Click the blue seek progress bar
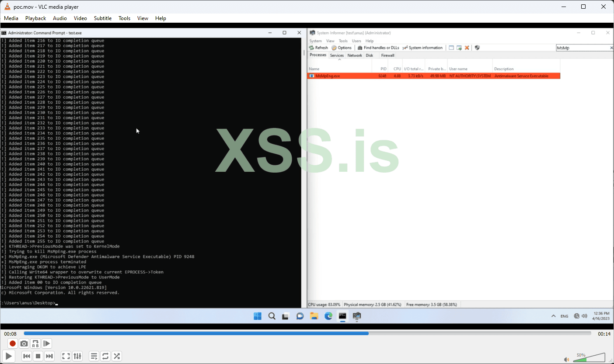 coord(308,333)
